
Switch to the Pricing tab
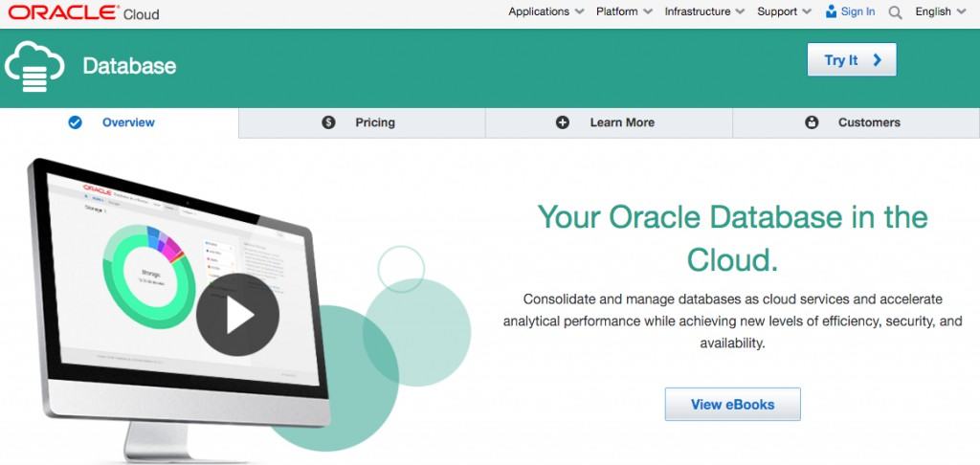coord(362,122)
